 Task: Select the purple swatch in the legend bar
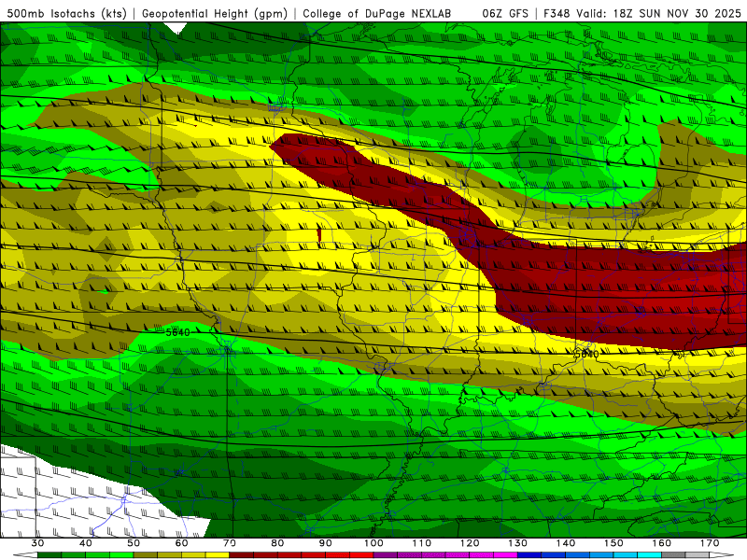click(386, 555)
